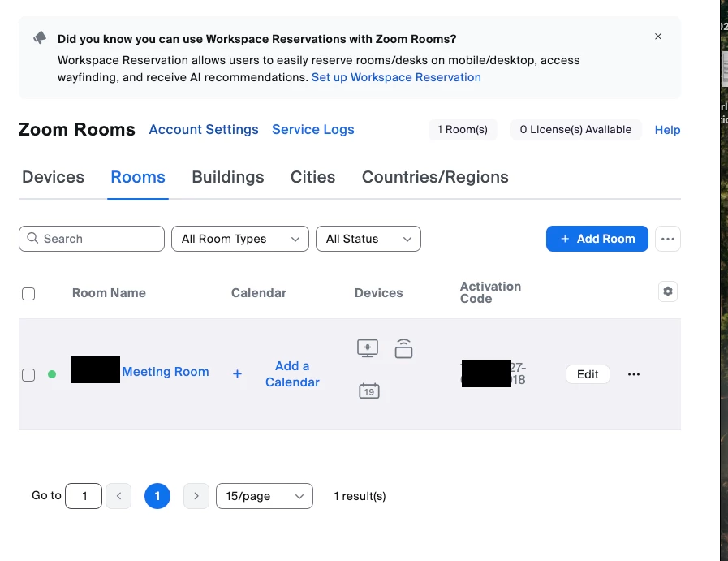Expand the All Status dropdown

[x=368, y=239]
